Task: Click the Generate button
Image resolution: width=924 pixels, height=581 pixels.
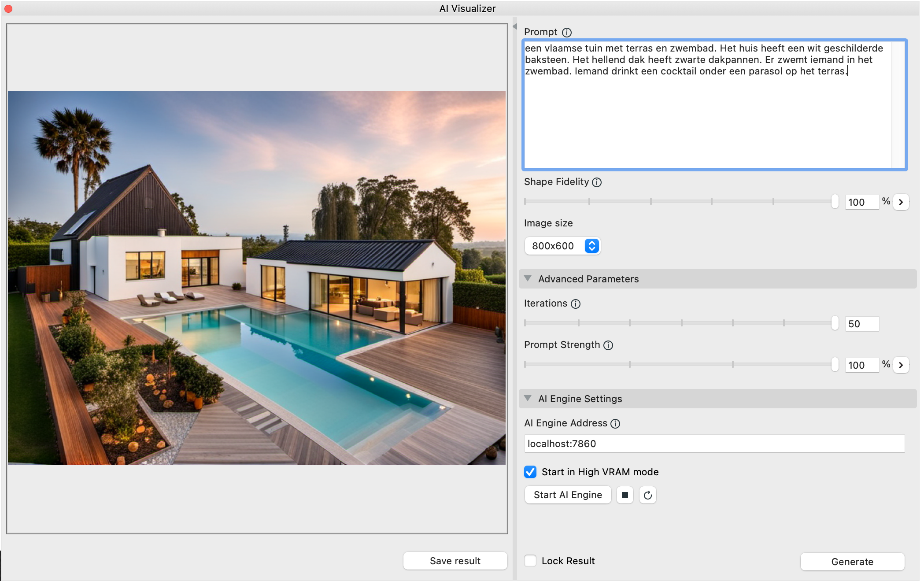Action: click(x=852, y=562)
